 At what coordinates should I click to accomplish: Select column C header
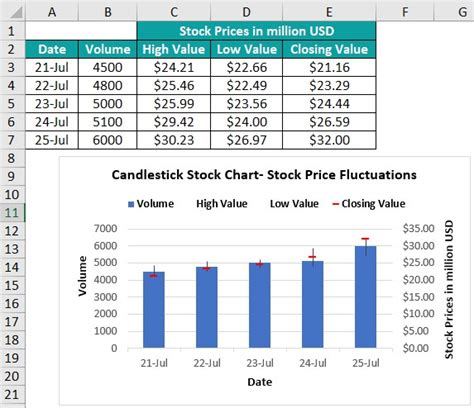pos(174,12)
